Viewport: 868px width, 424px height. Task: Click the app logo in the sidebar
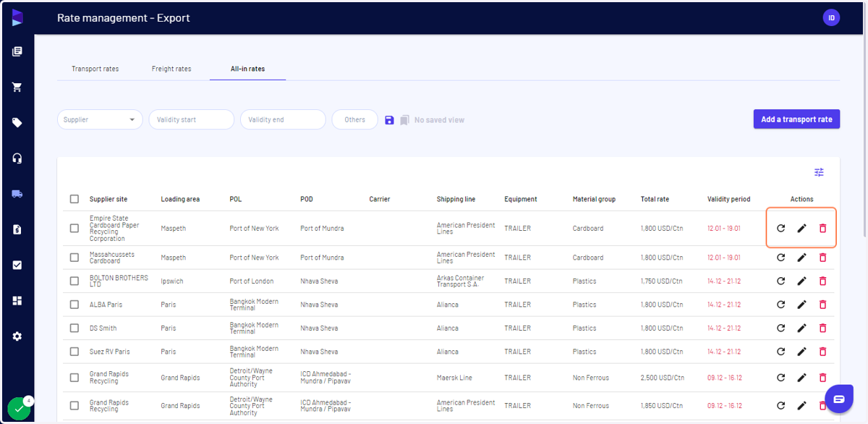pyautogui.click(x=17, y=17)
